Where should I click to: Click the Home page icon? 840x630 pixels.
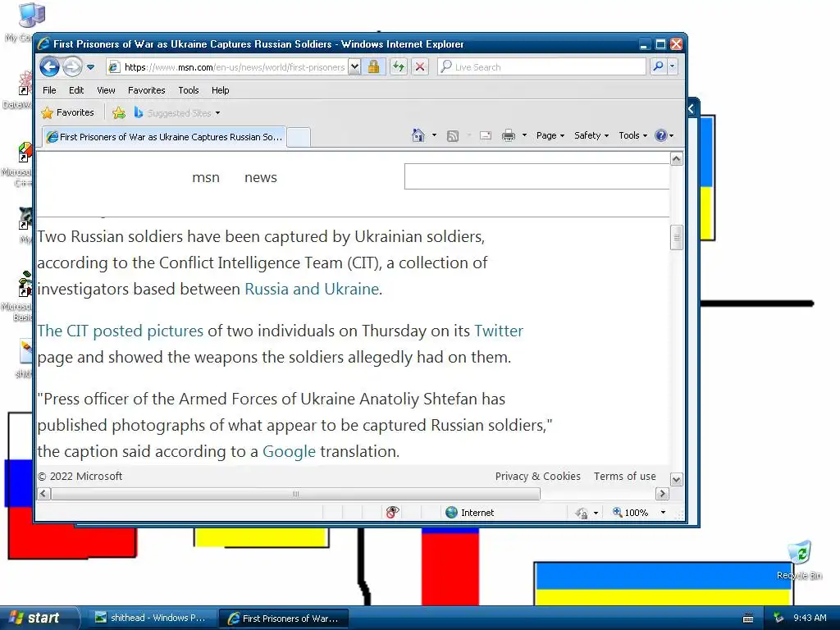coord(418,135)
